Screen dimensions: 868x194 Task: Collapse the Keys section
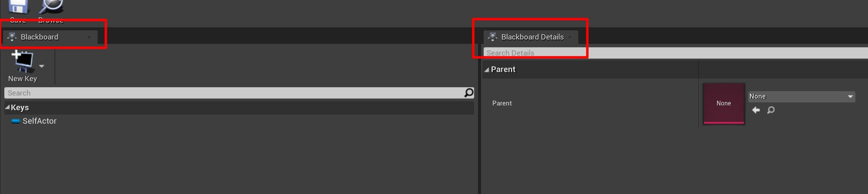pyautogui.click(x=7, y=107)
